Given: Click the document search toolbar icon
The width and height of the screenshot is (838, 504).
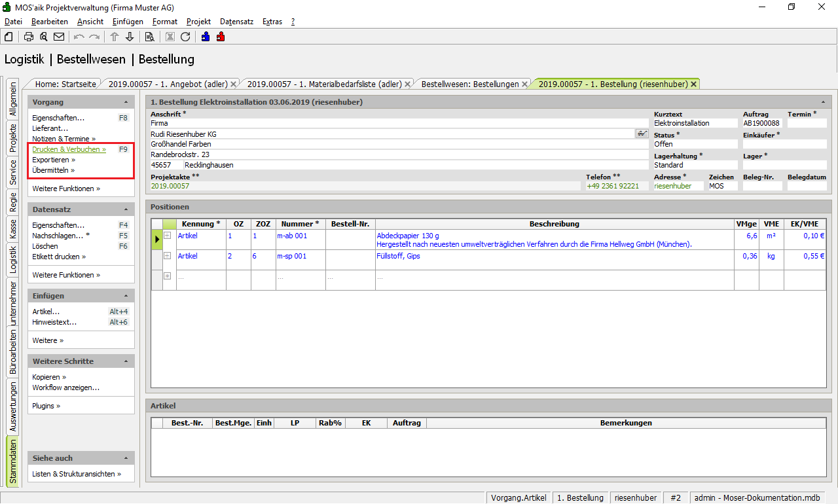Looking at the screenshot, I should (x=150, y=37).
